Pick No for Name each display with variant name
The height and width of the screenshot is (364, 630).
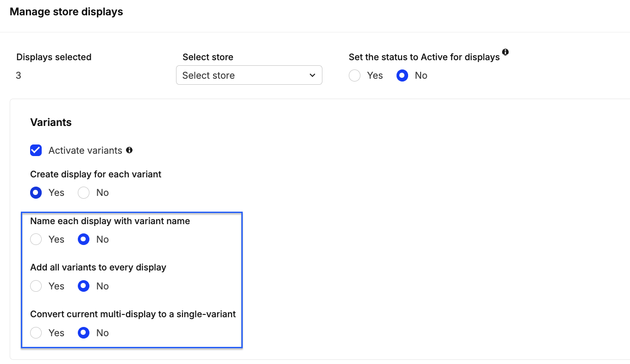[84, 239]
